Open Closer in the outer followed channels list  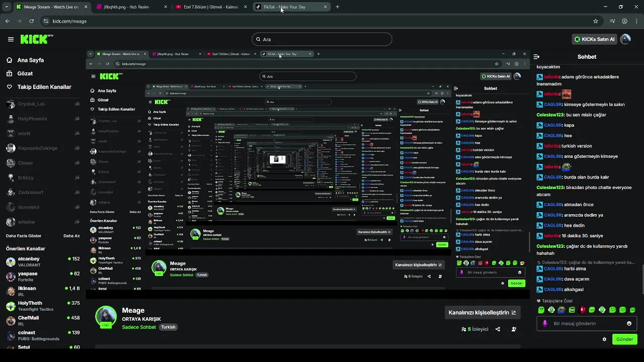pos(43,163)
